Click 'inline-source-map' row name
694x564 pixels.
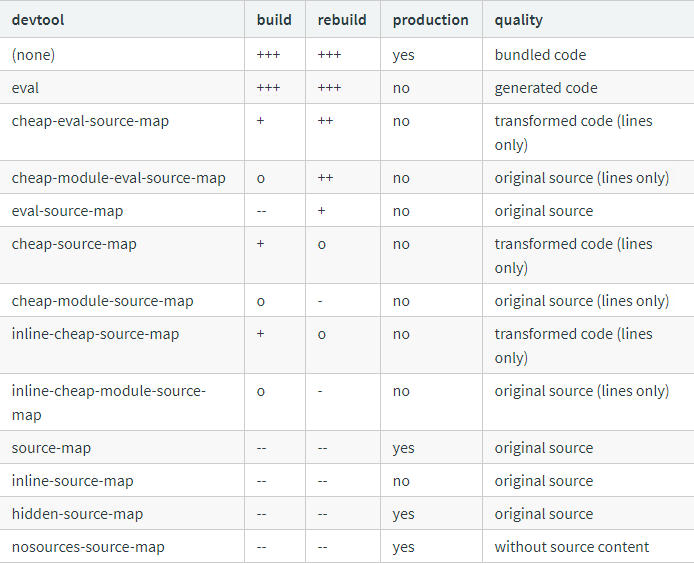tap(72, 481)
